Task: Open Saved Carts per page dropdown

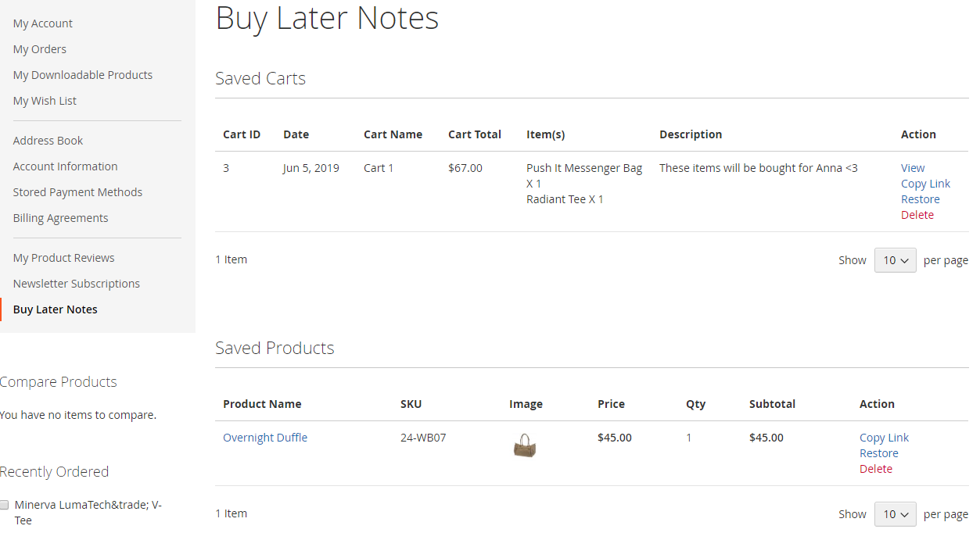Action: click(x=895, y=260)
